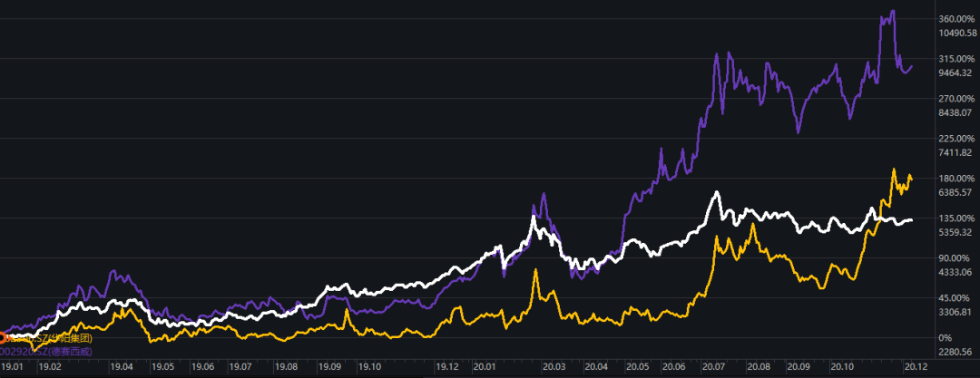Select the 19.07 date on the x-axis

click(x=240, y=369)
